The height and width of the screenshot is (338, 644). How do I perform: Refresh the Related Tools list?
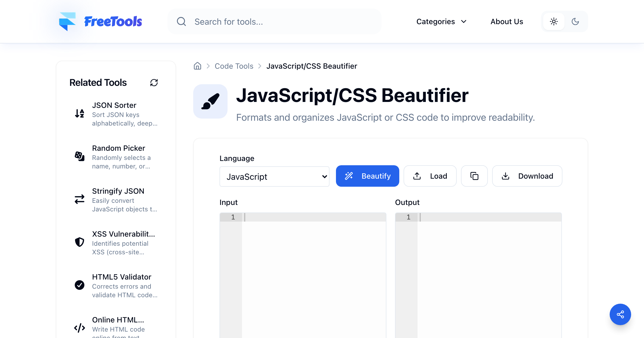[154, 83]
